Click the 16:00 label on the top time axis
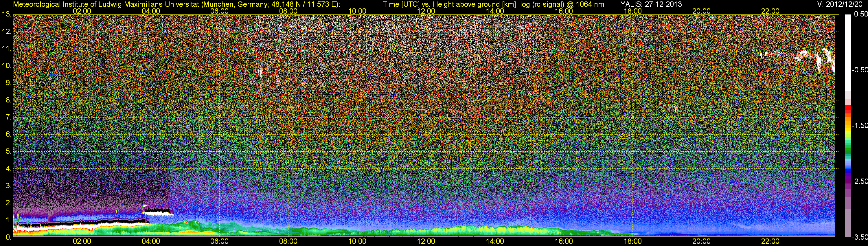The height and width of the screenshot is (246, 868). click(564, 11)
